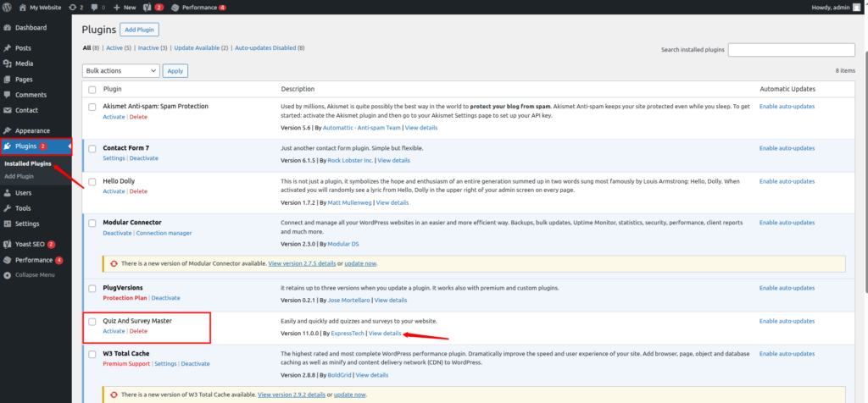Click the Collapse Menu arrow icon
Image resolution: width=868 pixels, height=403 pixels.
[7, 275]
